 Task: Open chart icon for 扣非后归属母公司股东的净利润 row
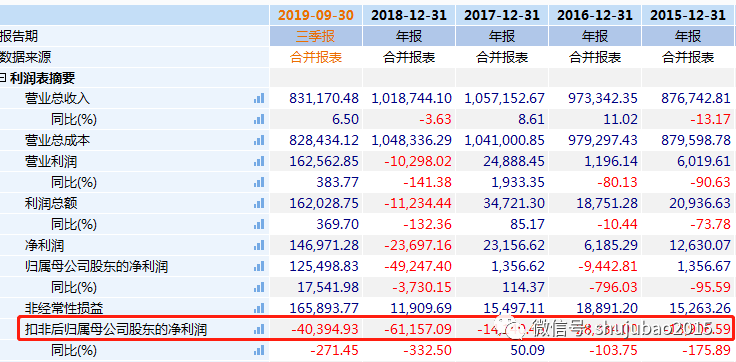259,330
